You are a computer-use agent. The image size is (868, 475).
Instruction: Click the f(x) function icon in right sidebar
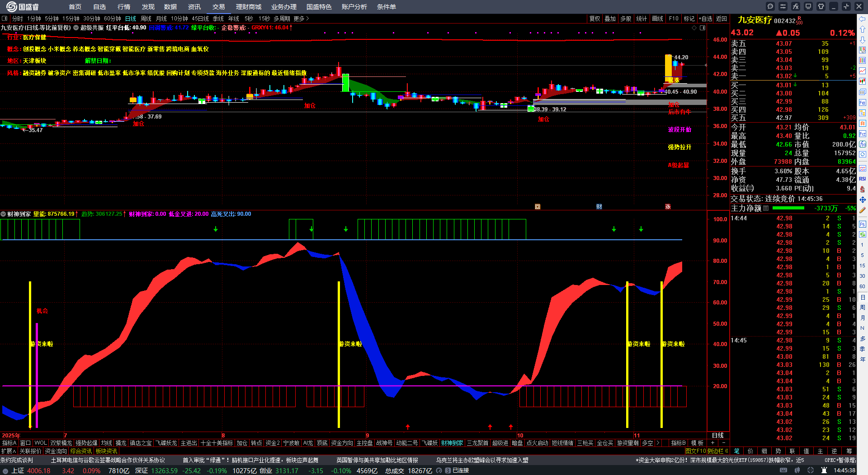click(863, 144)
